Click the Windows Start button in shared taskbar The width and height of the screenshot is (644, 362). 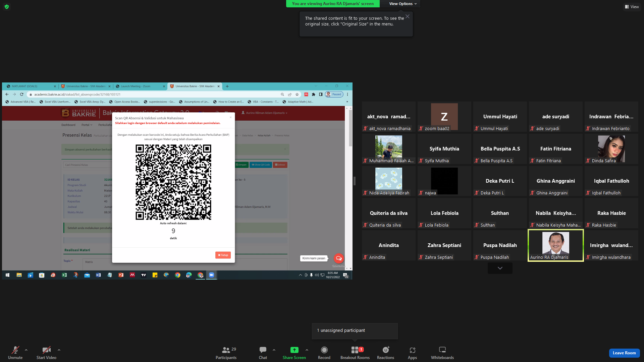coord(7,275)
